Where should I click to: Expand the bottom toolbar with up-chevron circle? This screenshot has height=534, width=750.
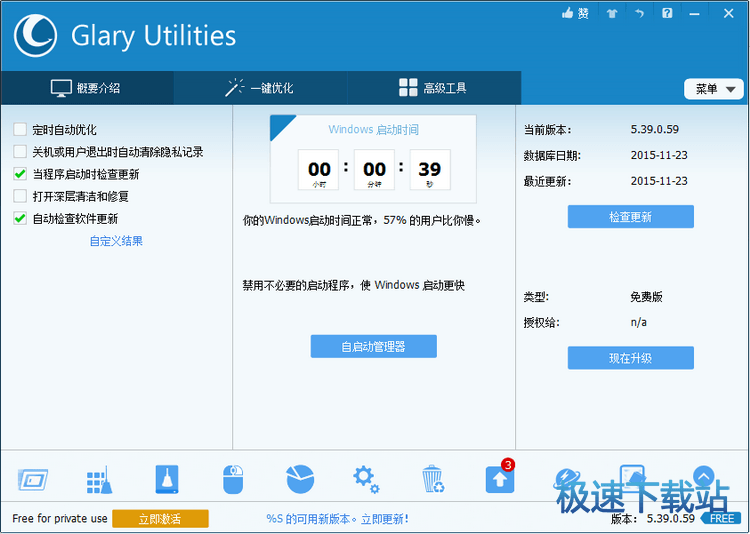point(704,476)
